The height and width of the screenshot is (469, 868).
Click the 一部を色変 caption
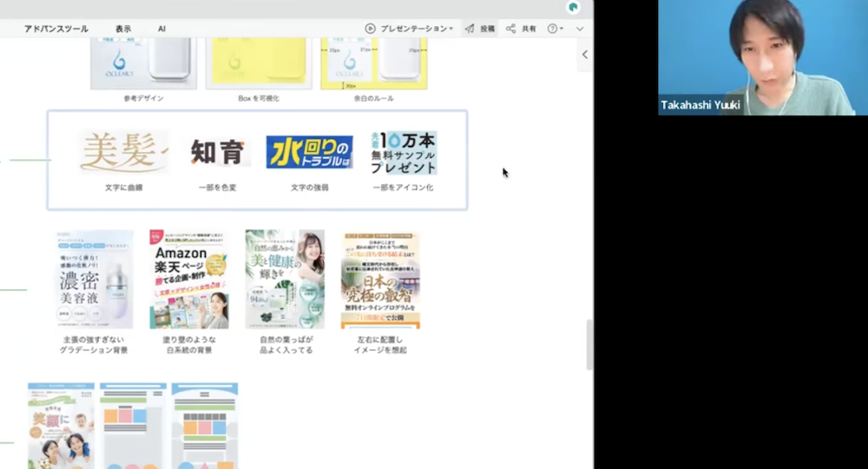[218, 188]
